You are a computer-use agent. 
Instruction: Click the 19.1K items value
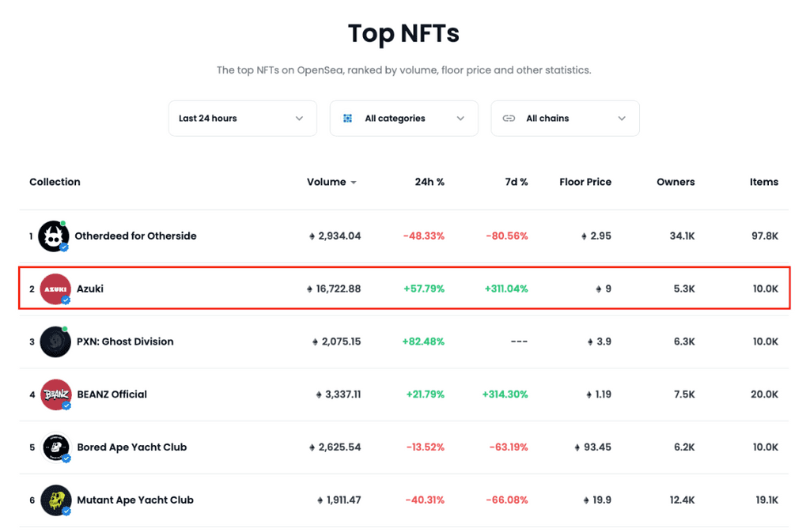(766, 500)
